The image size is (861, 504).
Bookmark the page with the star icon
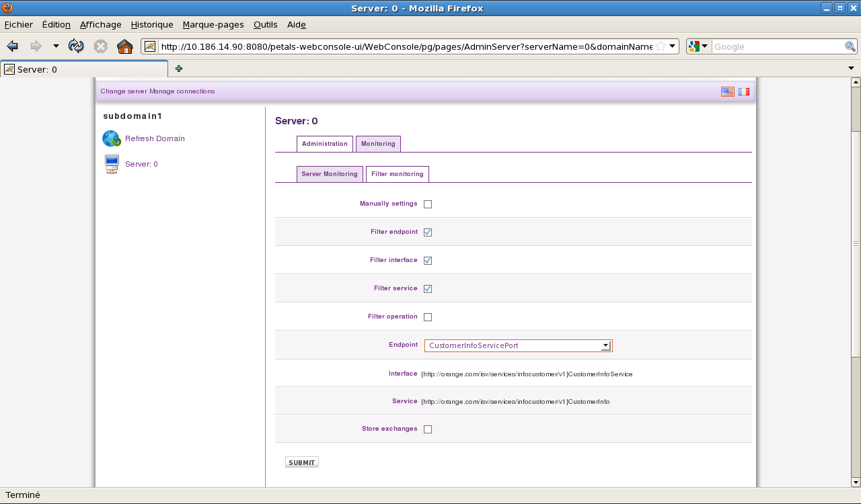pyautogui.click(x=661, y=46)
